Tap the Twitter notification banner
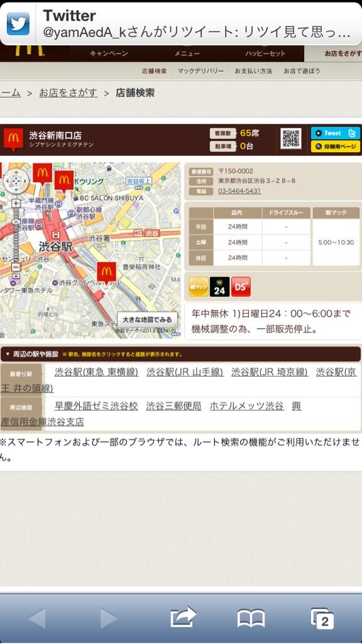 click(x=181, y=24)
